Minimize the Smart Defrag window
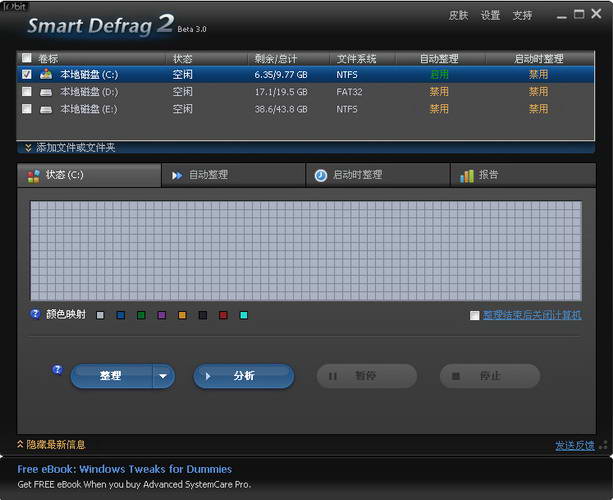The height and width of the screenshot is (500, 613). click(562, 16)
